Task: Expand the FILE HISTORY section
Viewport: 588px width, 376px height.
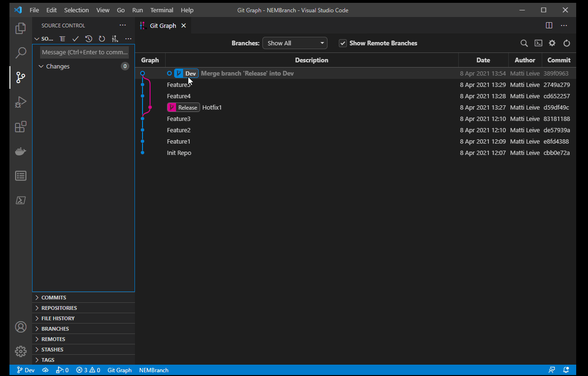Action: pyautogui.click(x=84, y=318)
